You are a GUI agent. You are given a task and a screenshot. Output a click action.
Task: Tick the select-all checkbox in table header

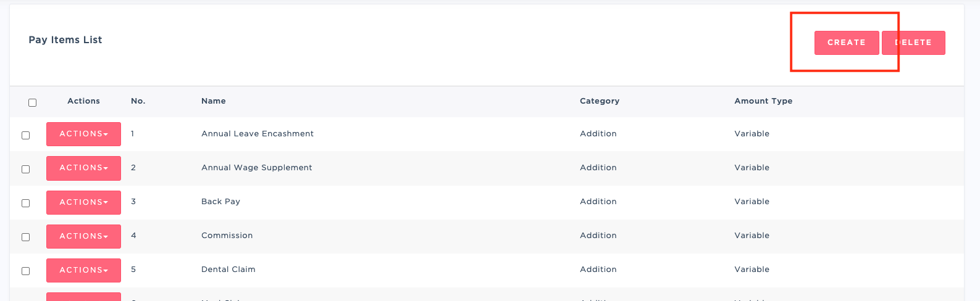(33, 103)
